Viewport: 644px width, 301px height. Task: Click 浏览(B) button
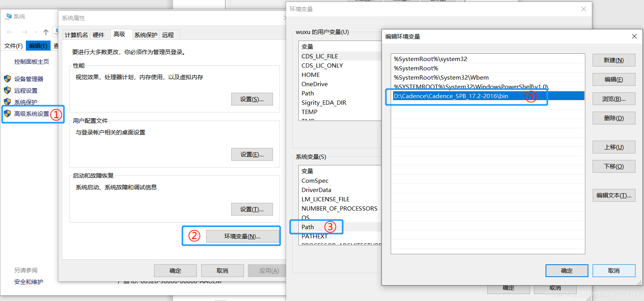click(x=614, y=99)
